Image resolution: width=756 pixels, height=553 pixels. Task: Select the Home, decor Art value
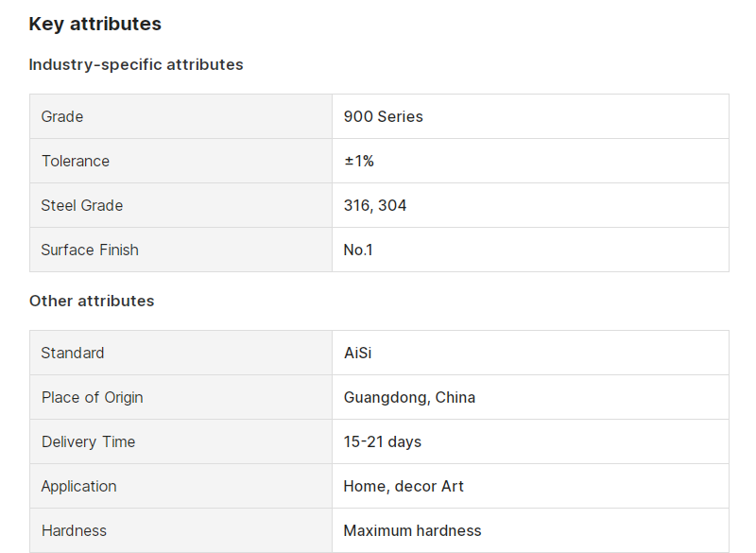pos(404,486)
